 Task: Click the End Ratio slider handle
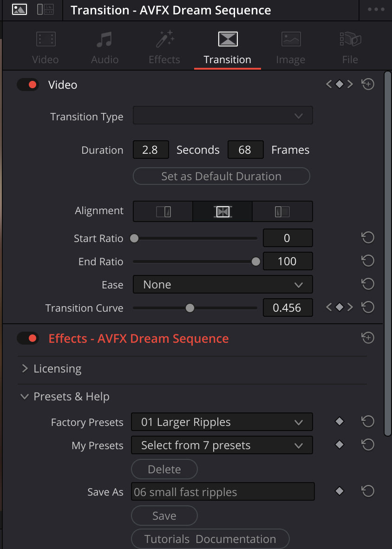coord(255,261)
